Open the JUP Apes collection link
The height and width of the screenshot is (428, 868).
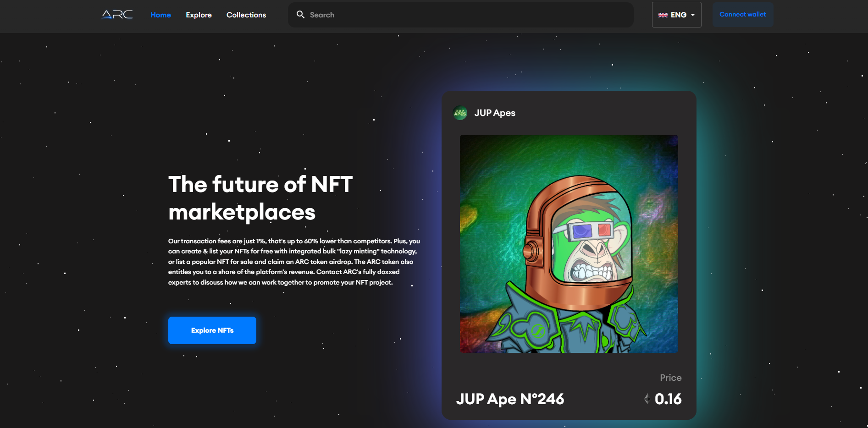tap(495, 113)
